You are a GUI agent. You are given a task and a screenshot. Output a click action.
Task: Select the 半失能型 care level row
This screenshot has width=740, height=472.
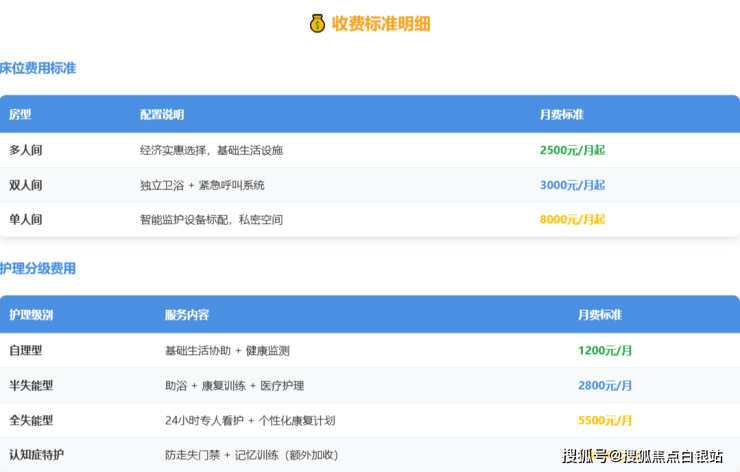tap(31, 386)
